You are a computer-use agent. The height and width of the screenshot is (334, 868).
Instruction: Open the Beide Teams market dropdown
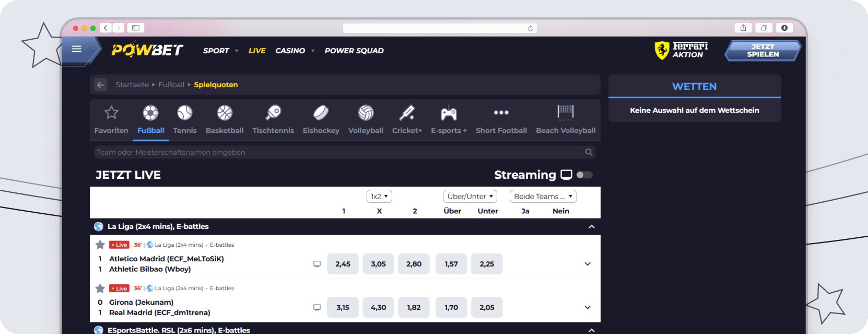tap(543, 197)
